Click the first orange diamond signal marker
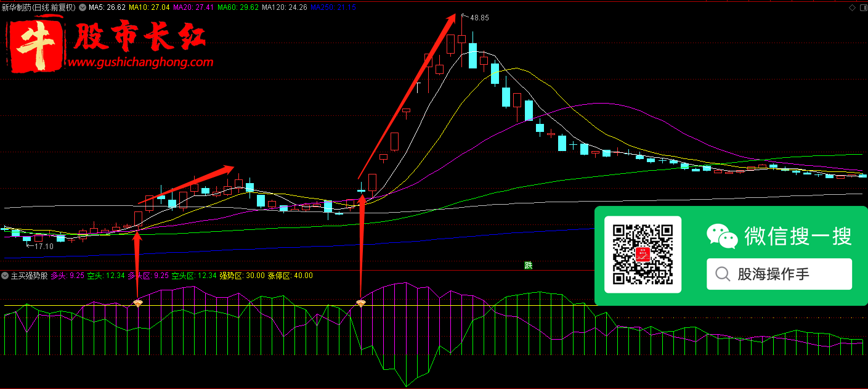 pos(138,303)
